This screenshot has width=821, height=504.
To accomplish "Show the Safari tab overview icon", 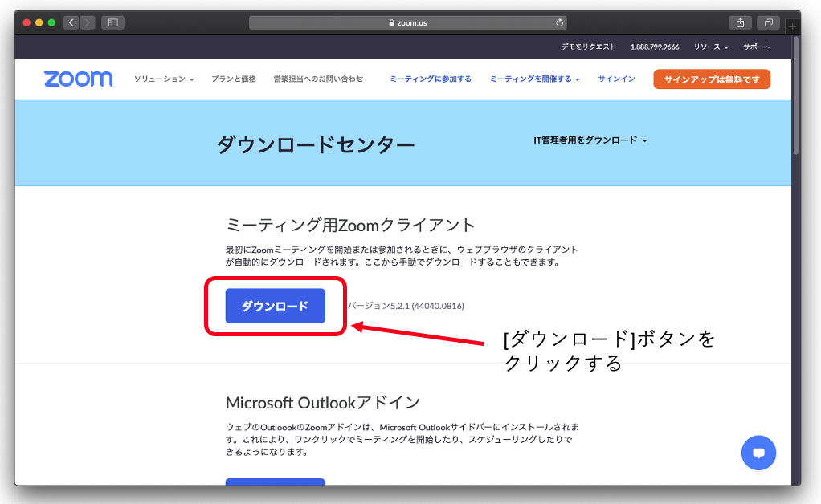I will point(768,22).
